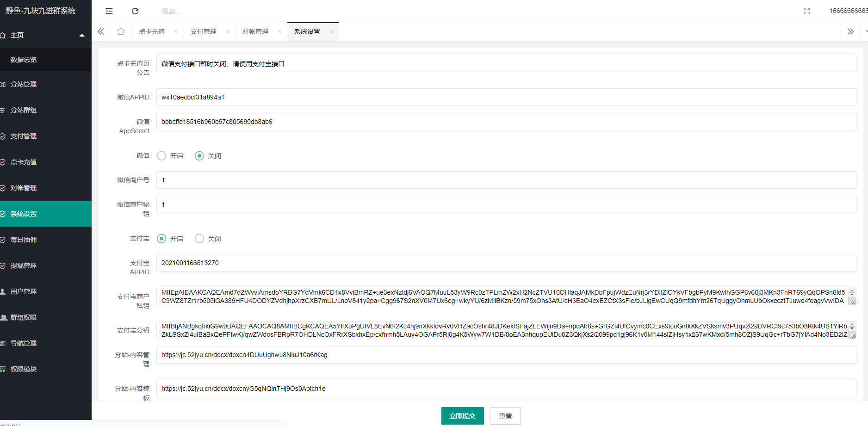The width and height of the screenshot is (868, 426).
Task: Close the 对帐管理 tab
Action: click(x=279, y=31)
